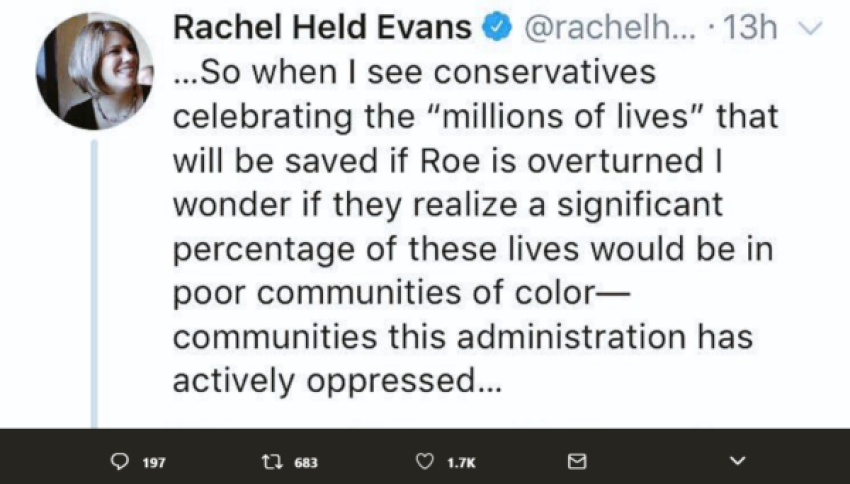Expand the chevron in the bottom action bar
The width and height of the screenshot is (850, 484).
(738, 462)
